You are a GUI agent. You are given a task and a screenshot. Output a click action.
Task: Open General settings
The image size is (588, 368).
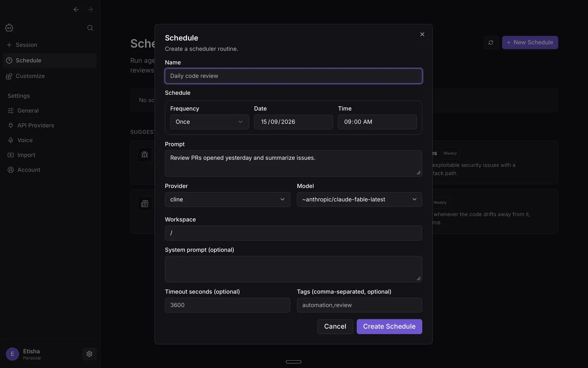tap(50, 111)
